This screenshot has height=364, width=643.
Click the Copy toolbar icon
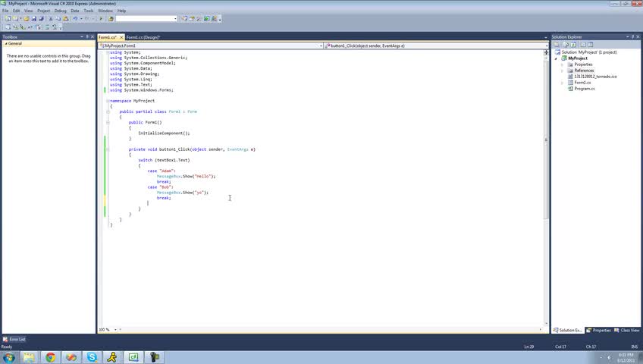[x=58, y=18]
